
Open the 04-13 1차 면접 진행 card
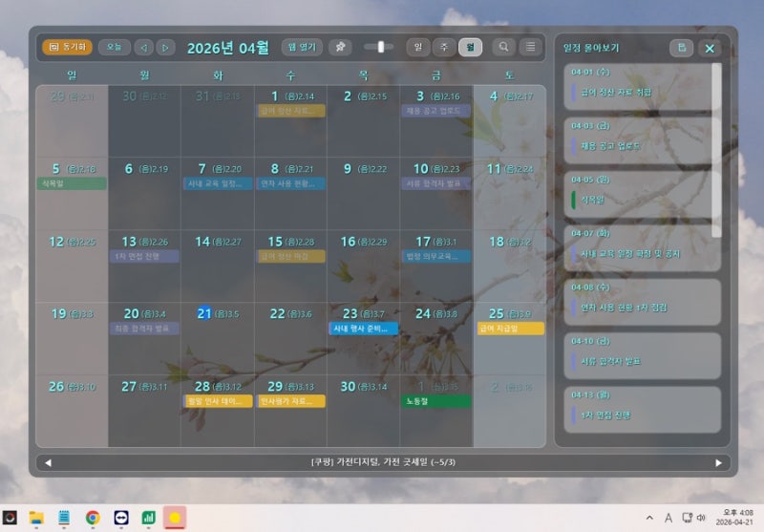pyautogui.click(x=642, y=410)
